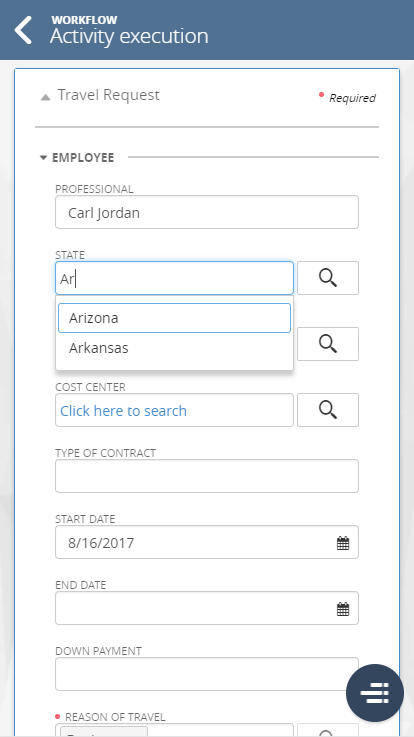Click the empty End Date field
The height and width of the screenshot is (737, 414).
coord(207,608)
